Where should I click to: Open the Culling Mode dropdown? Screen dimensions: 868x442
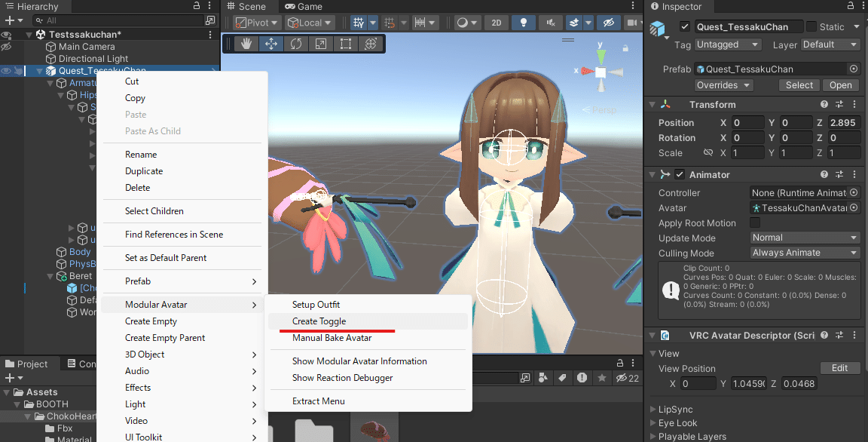click(x=804, y=253)
